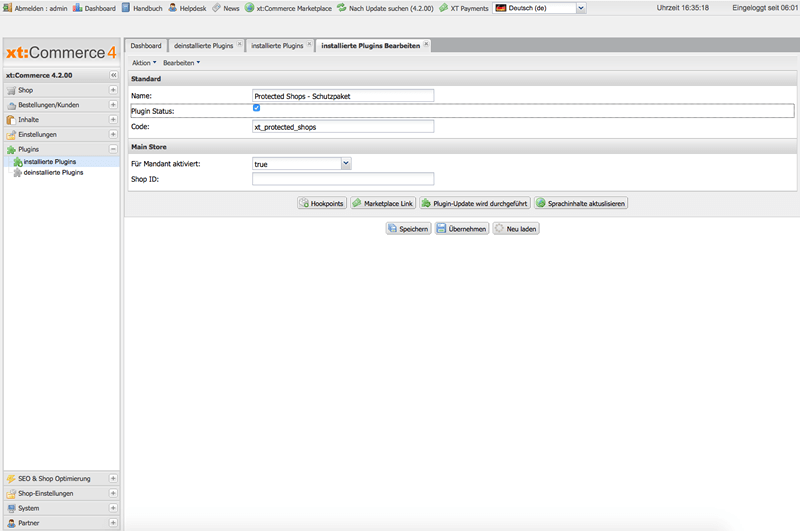Click the xt:Commerce Marketplace globe icon
Screen dimensions: 800x531
point(249,8)
